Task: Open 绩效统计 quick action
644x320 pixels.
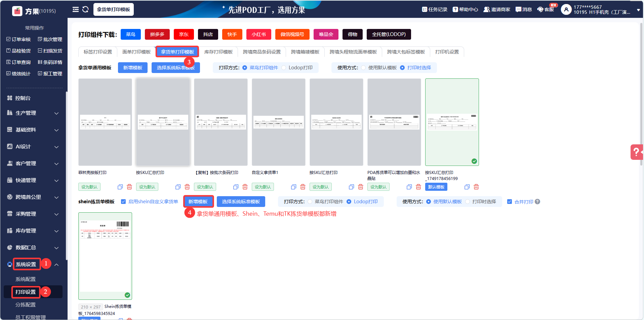Action: tap(18, 74)
